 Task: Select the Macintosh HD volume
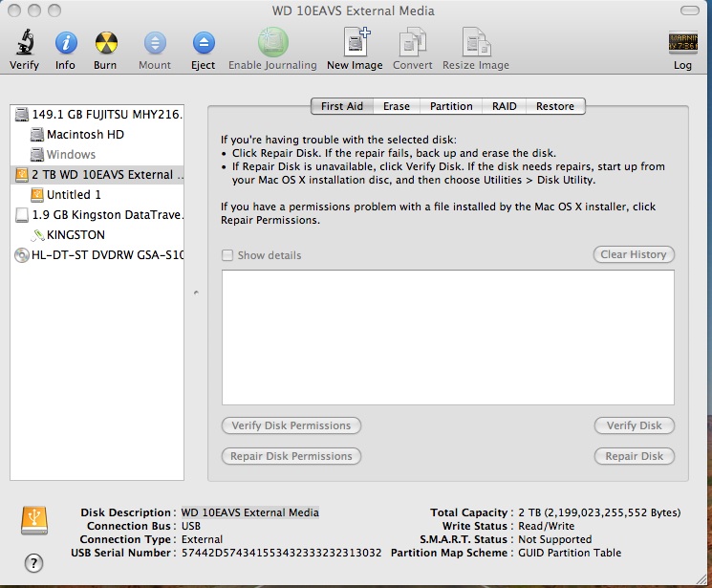pyautogui.click(x=97, y=135)
